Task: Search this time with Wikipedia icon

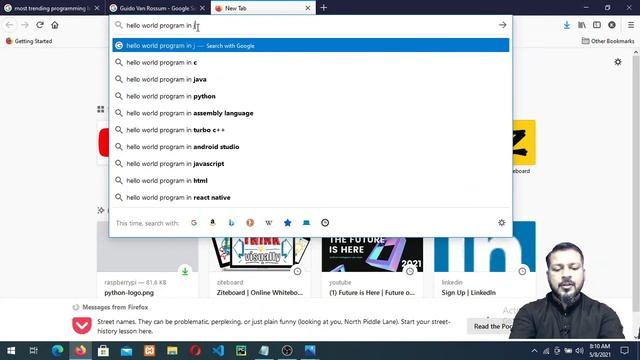Action: point(269,222)
